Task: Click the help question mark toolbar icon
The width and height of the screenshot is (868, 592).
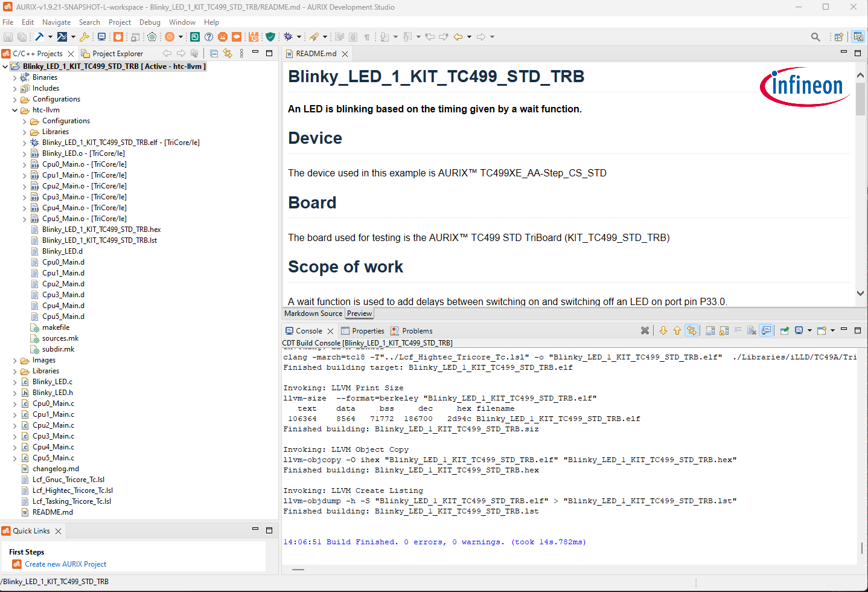Action: click(x=209, y=37)
